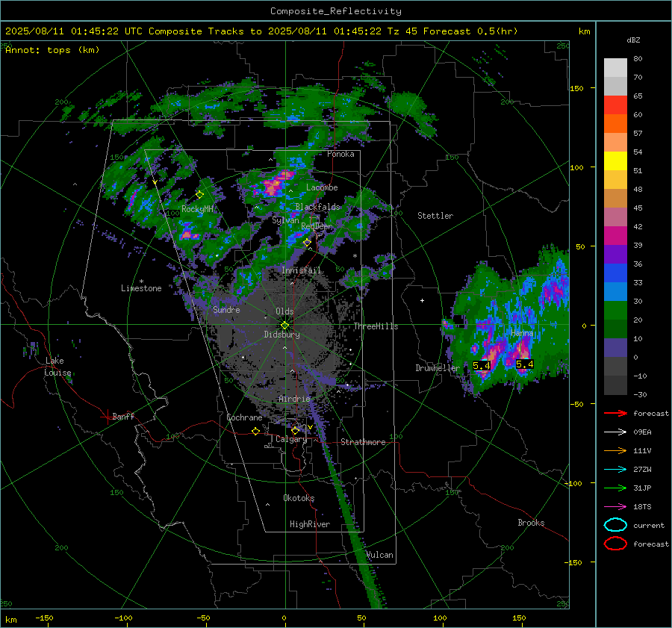
Task: Click the yellow diamond marker at RockyMH
Action: [199, 195]
